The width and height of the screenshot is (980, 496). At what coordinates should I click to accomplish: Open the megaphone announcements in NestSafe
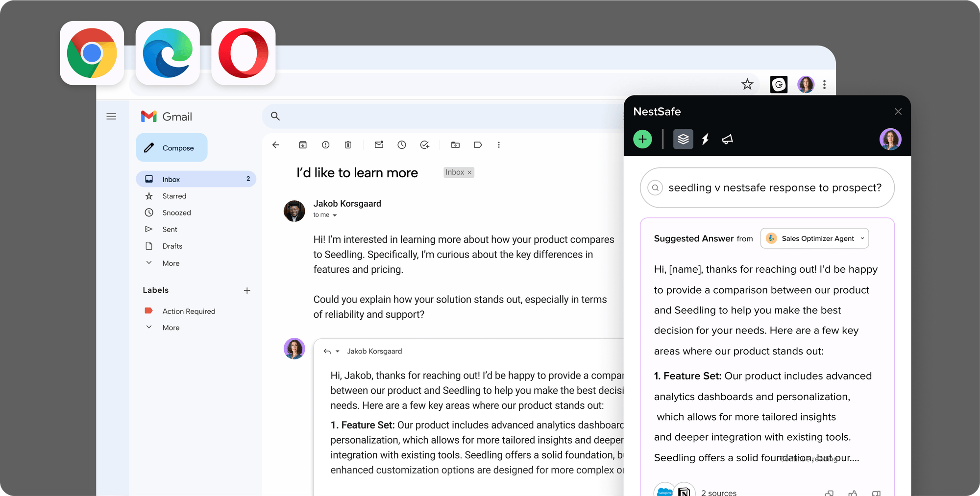[728, 139]
